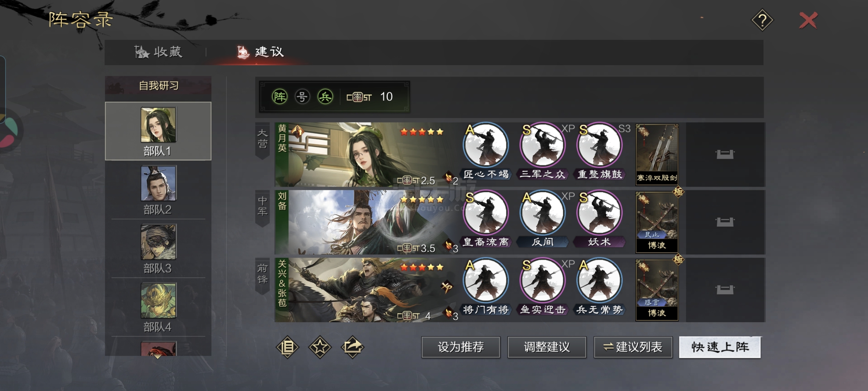View skill 将门有将
This screenshot has height=391, width=868.
point(486,287)
